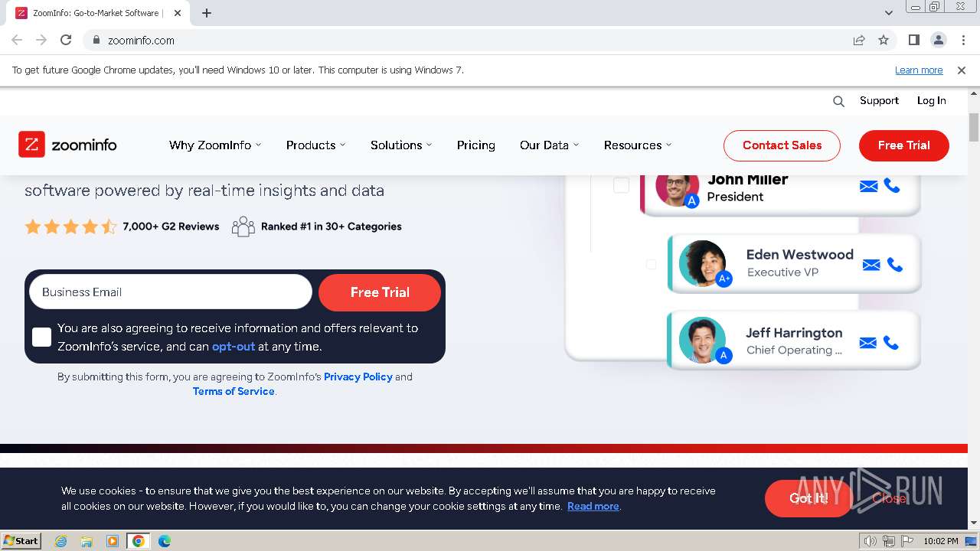Click the "7,000+ G2 Reviews" text
This screenshot has height=551, width=980.
point(171,227)
